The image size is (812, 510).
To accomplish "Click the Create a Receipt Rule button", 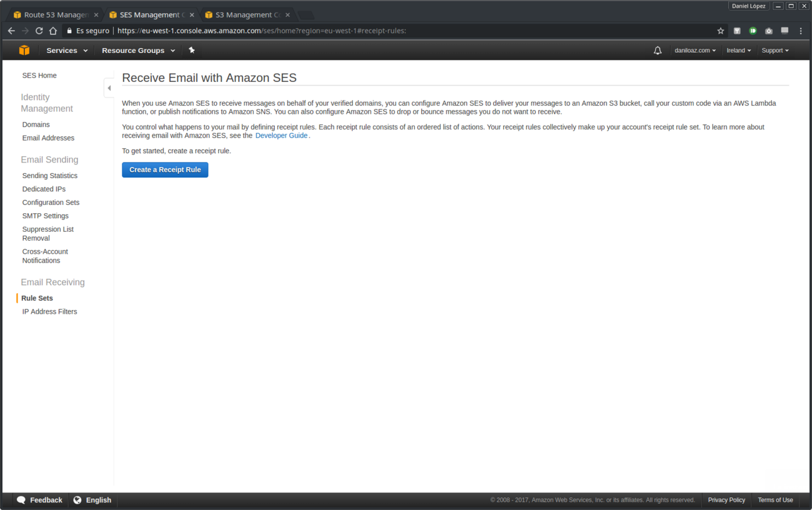I will click(165, 169).
